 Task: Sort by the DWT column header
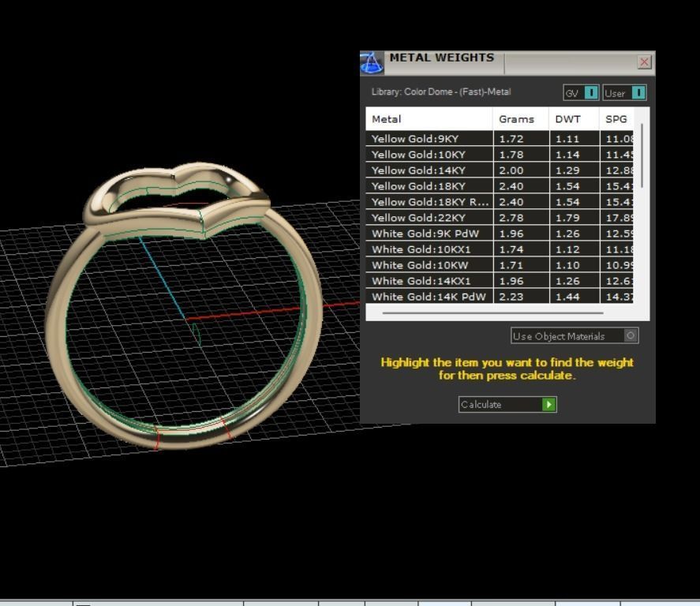click(x=574, y=119)
